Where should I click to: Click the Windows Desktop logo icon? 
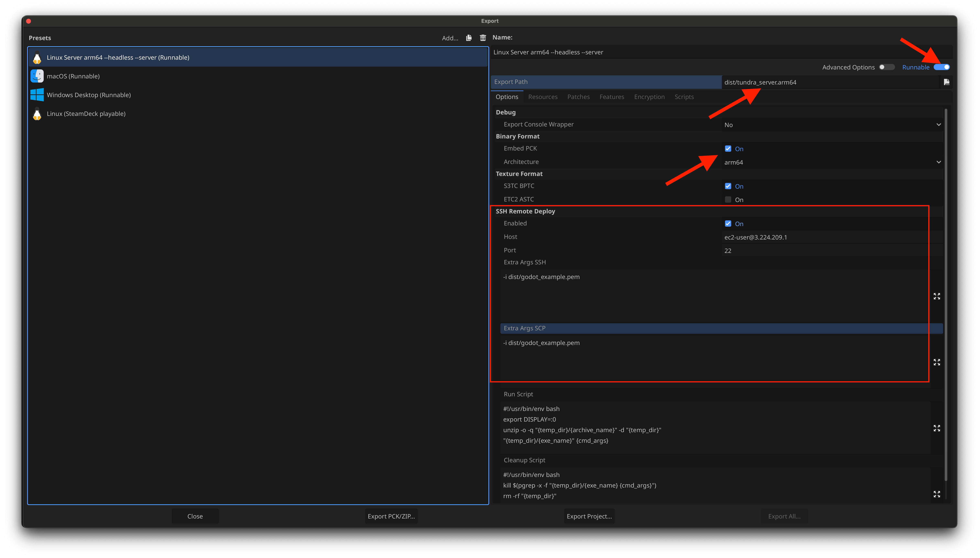pyautogui.click(x=37, y=95)
